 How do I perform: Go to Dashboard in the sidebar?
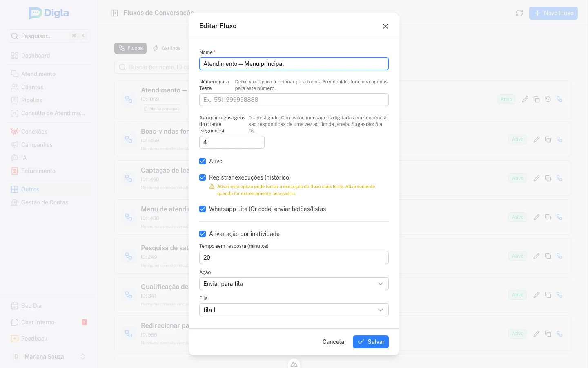coord(49,56)
